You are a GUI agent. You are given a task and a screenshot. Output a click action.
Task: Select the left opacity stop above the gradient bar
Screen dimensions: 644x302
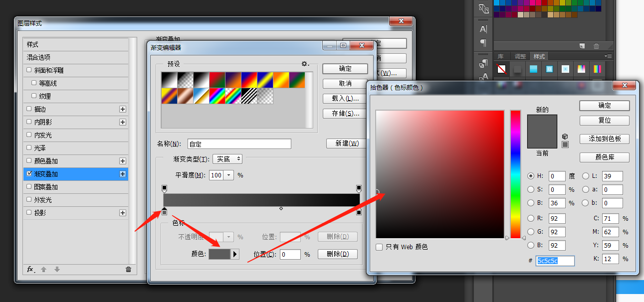[x=164, y=188]
